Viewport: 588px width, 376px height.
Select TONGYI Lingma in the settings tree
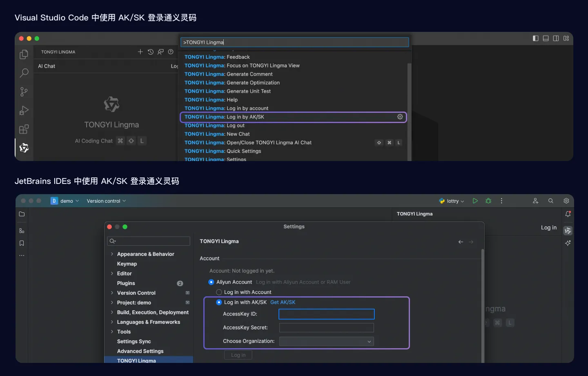coord(136,360)
